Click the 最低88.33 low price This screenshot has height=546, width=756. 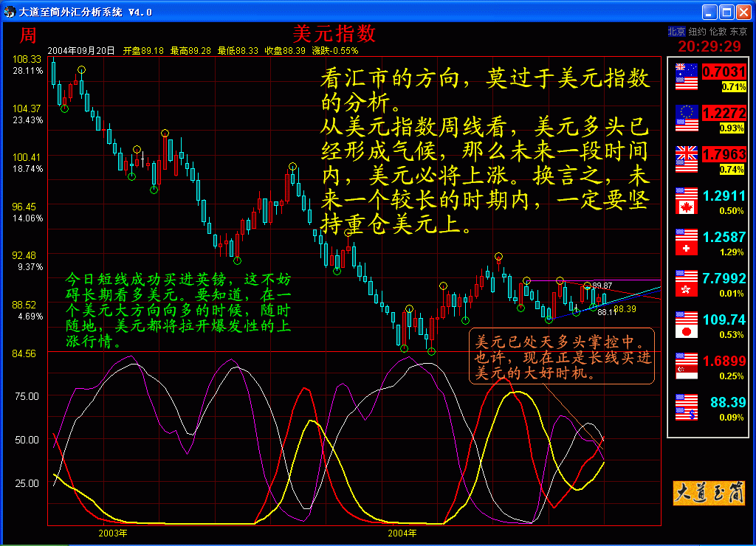point(238,51)
